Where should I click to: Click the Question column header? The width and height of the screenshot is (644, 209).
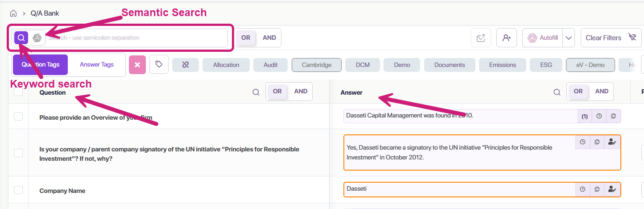tap(53, 92)
